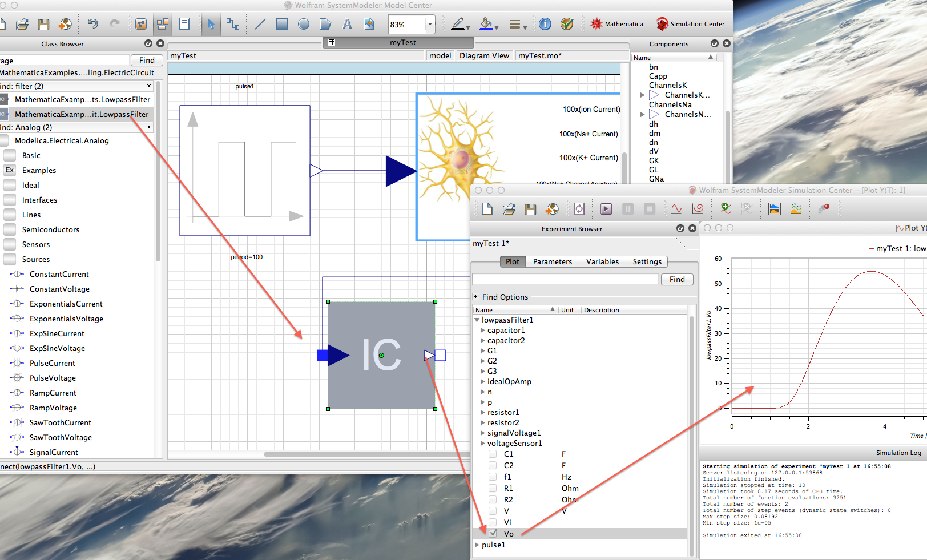Select the connection line tool

pos(232,24)
